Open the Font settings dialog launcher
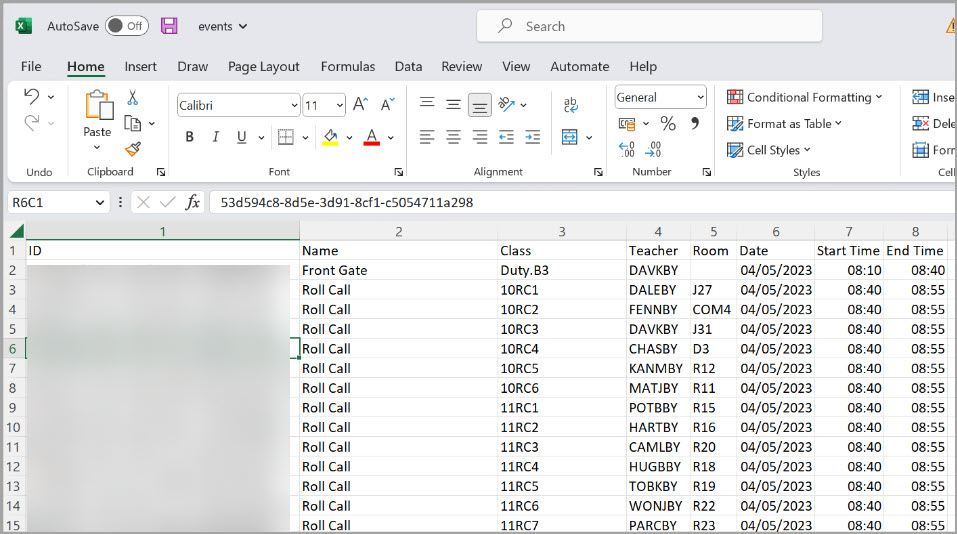 [x=399, y=172]
